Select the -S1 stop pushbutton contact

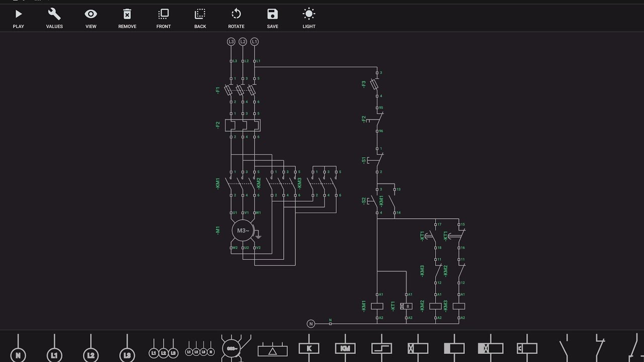(x=377, y=160)
